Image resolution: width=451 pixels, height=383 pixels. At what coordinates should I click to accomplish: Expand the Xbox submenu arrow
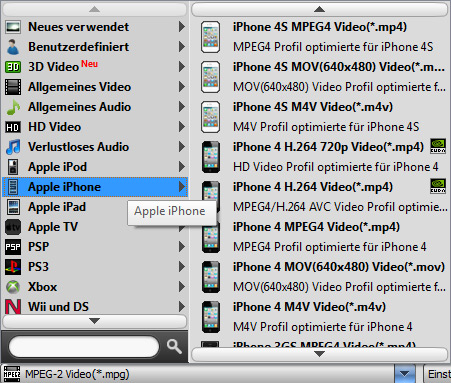pos(182,287)
